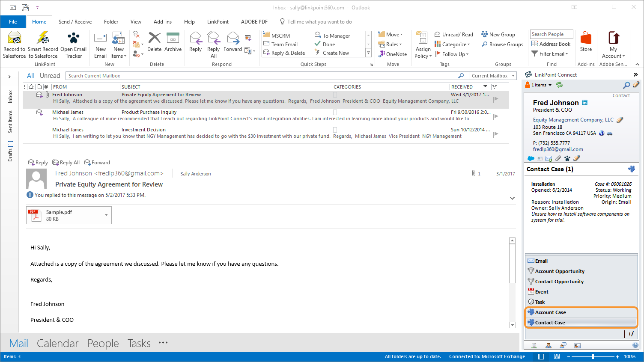This screenshot has height=362, width=644.
Task: Switch to Reading view in status bar
Action: [x=557, y=356]
